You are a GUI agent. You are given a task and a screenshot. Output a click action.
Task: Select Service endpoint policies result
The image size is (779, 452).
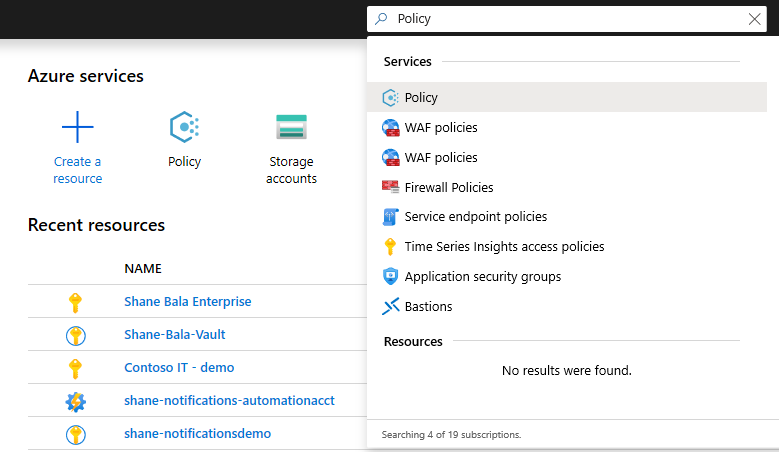click(x=567, y=217)
